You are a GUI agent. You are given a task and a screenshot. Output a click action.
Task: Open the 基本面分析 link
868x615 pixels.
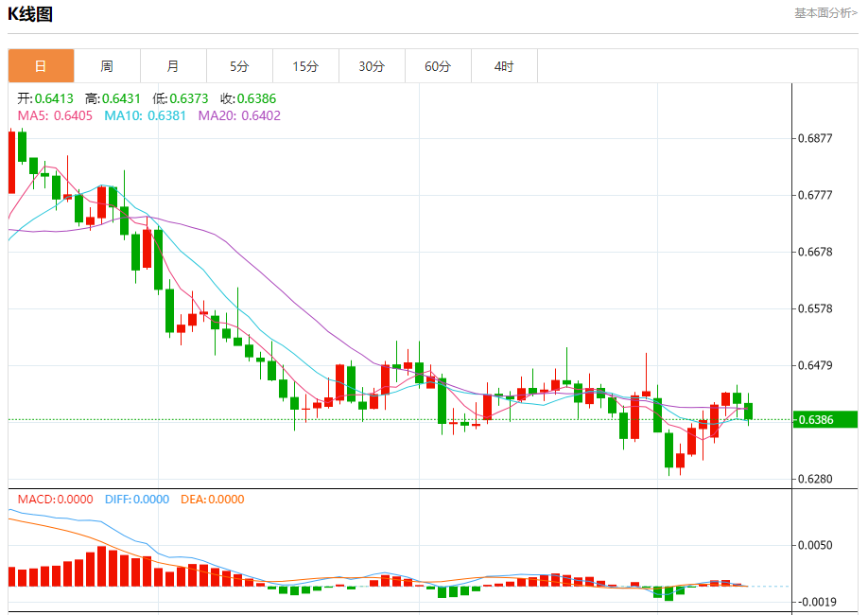tap(825, 12)
